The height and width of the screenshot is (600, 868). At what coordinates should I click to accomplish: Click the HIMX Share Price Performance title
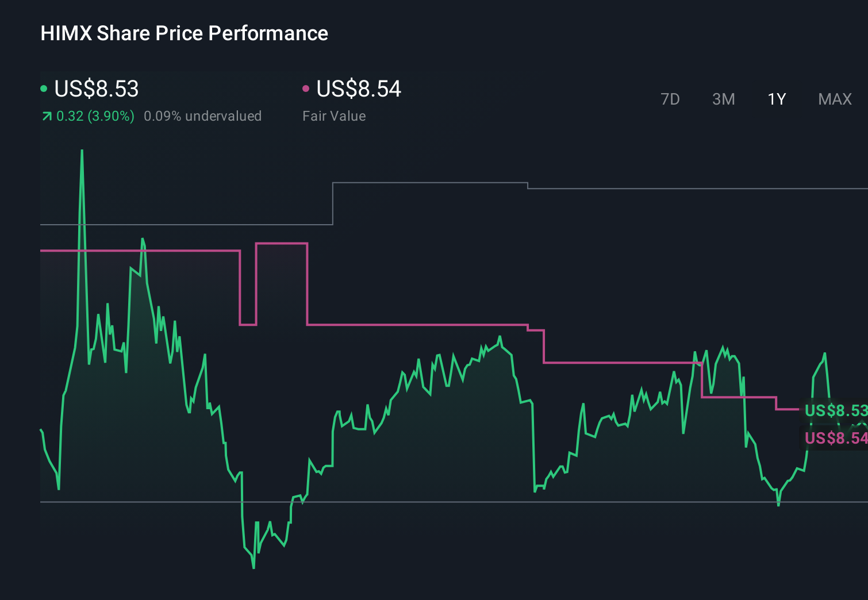(184, 33)
